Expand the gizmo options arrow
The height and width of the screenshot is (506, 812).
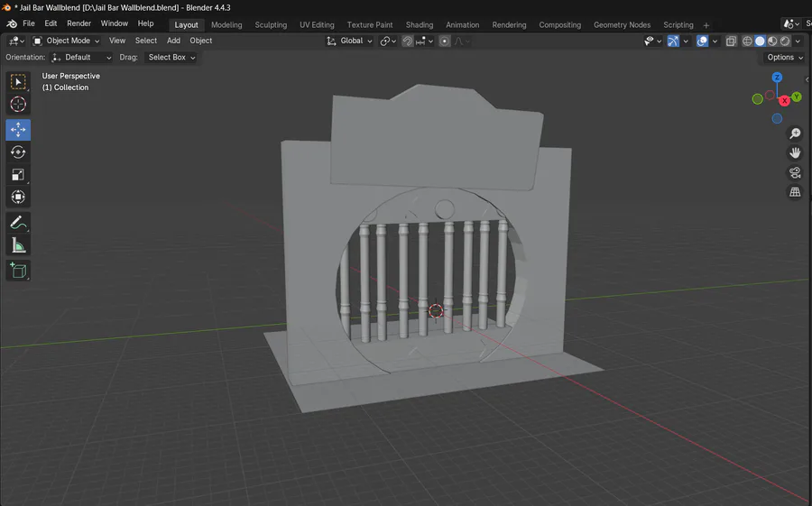pyautogui.click(x=686, y=41)
